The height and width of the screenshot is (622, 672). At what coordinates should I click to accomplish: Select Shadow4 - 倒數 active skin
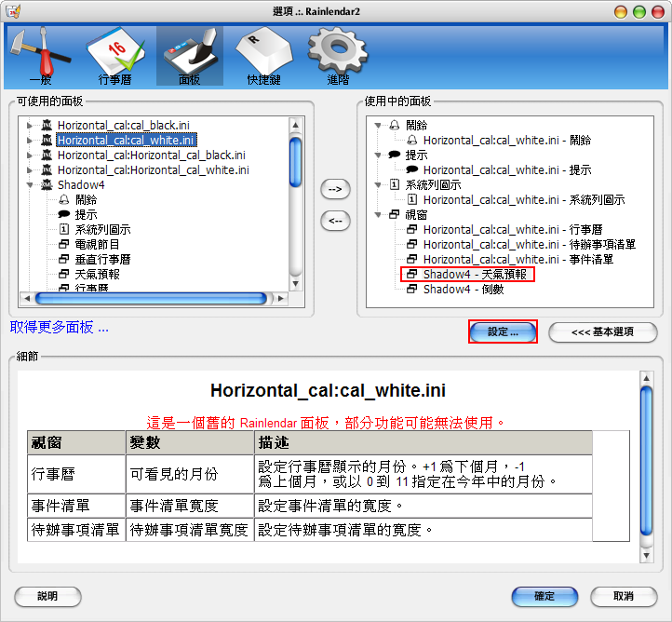tap(464, 290)
